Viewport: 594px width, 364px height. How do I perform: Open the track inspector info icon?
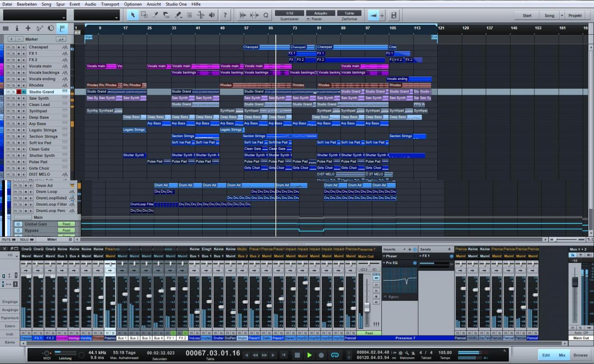[17, 28]
